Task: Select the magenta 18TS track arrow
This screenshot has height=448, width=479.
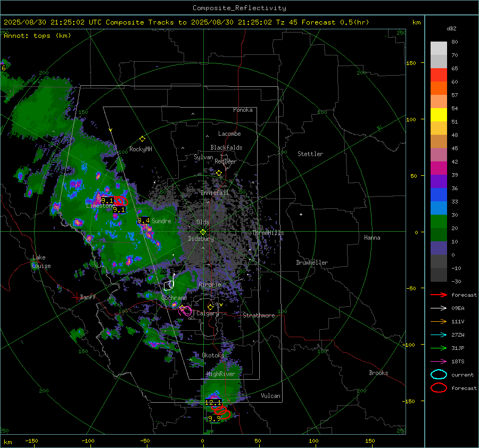Action: coord(439,362)
